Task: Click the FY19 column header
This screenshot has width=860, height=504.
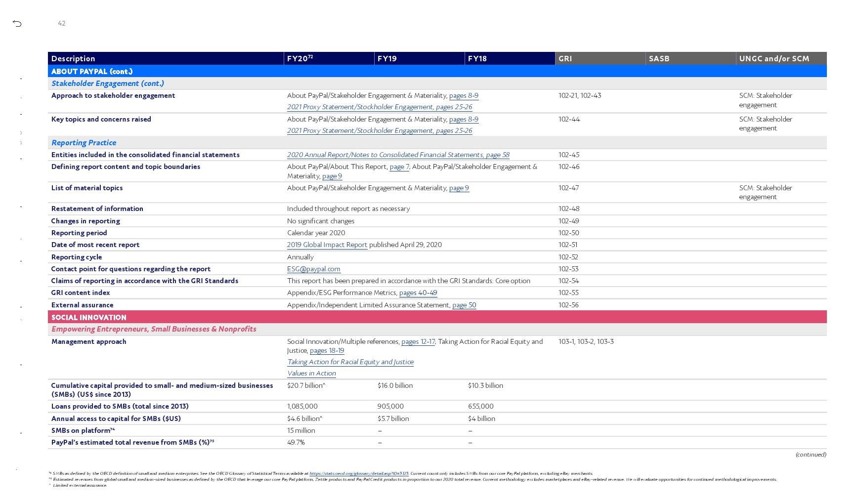Action: coord(420,58)
